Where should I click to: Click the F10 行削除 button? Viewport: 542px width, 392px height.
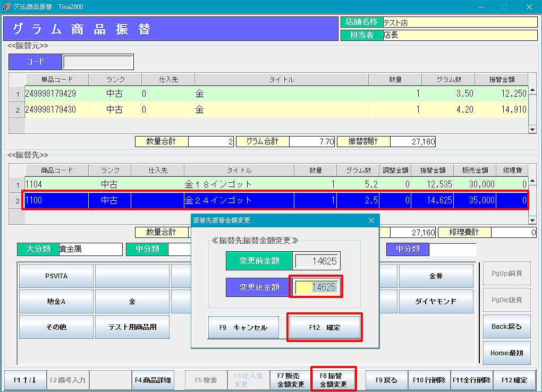pos(429,380)
